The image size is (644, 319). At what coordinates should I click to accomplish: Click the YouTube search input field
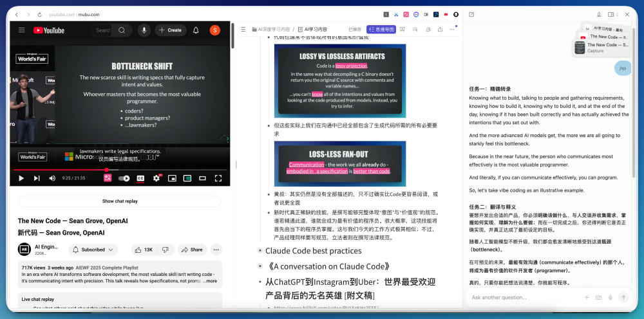(102, 30)
